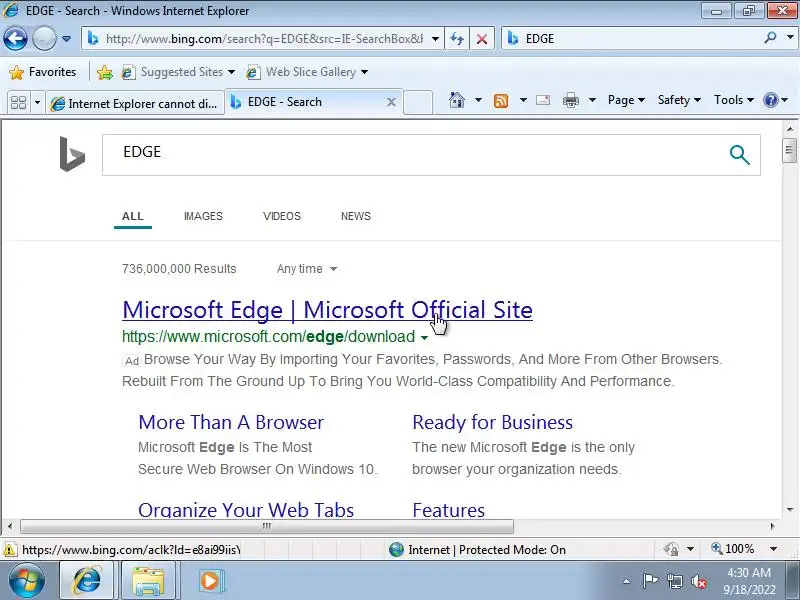Expand the Feeds dropdown arrow
Image resolution: width=800 pixels, height=600 pixels.
tap(523, 100)
